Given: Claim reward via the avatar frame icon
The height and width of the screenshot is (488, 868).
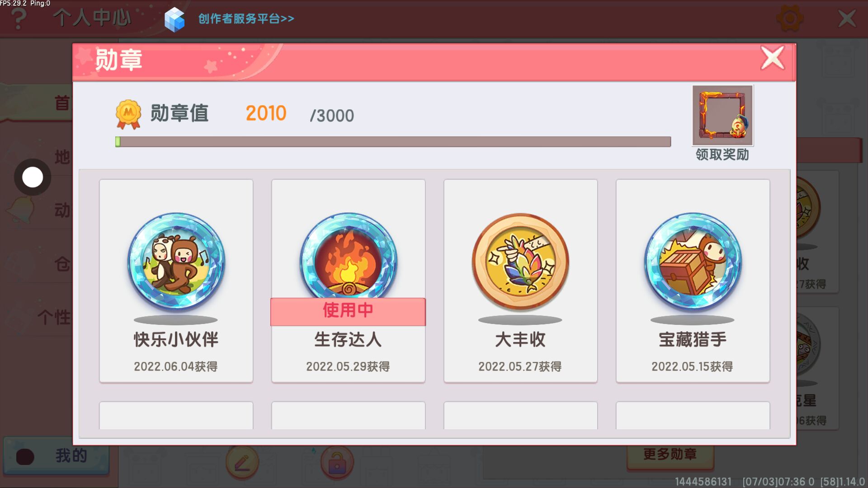Looking at the screenshot, I should coord(722,115).
